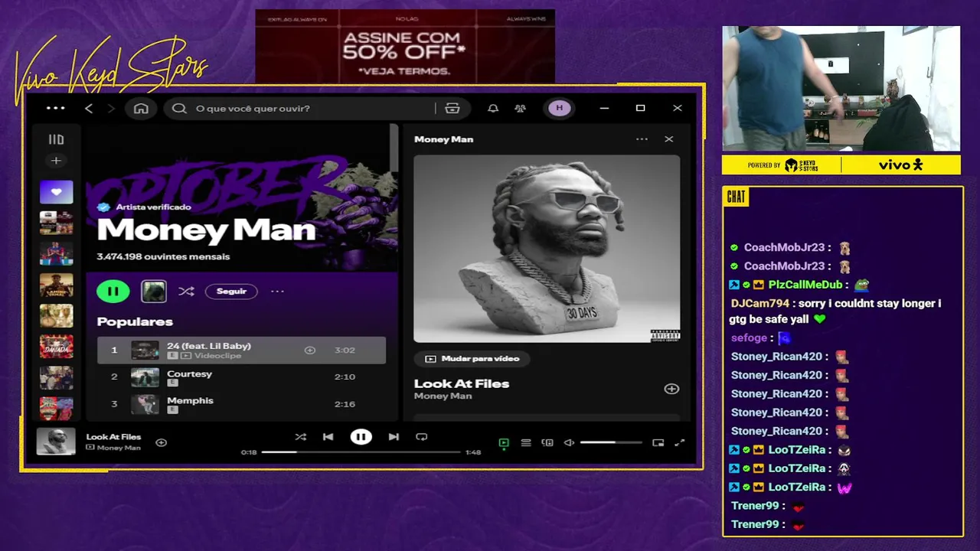Open the notifications bell

493,109
